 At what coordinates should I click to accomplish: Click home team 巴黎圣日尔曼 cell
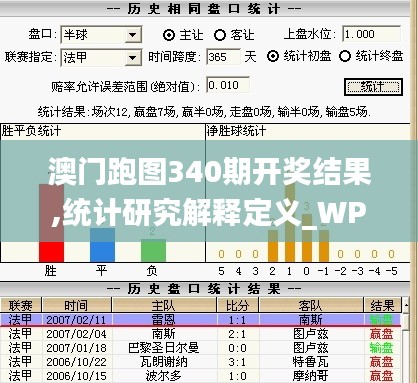click(164, 348)
